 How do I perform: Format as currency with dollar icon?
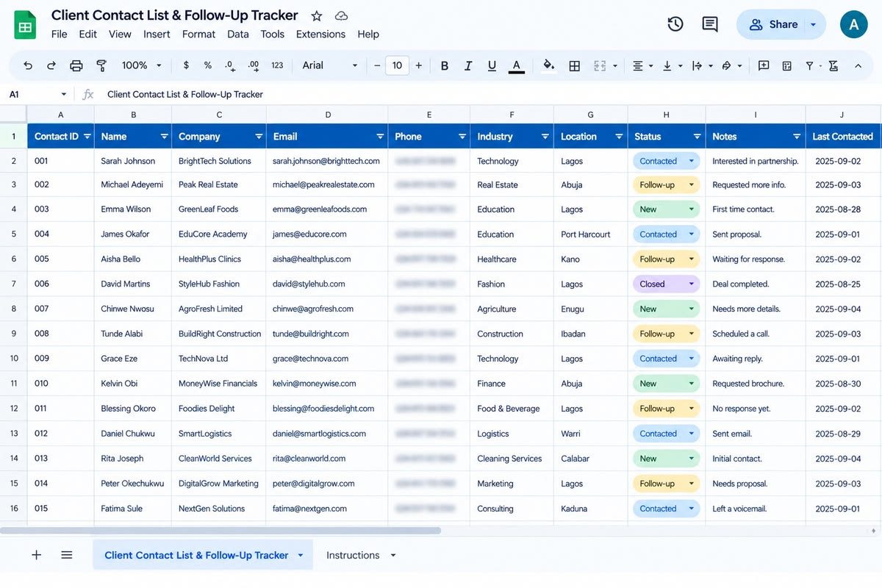coord(186,65)
